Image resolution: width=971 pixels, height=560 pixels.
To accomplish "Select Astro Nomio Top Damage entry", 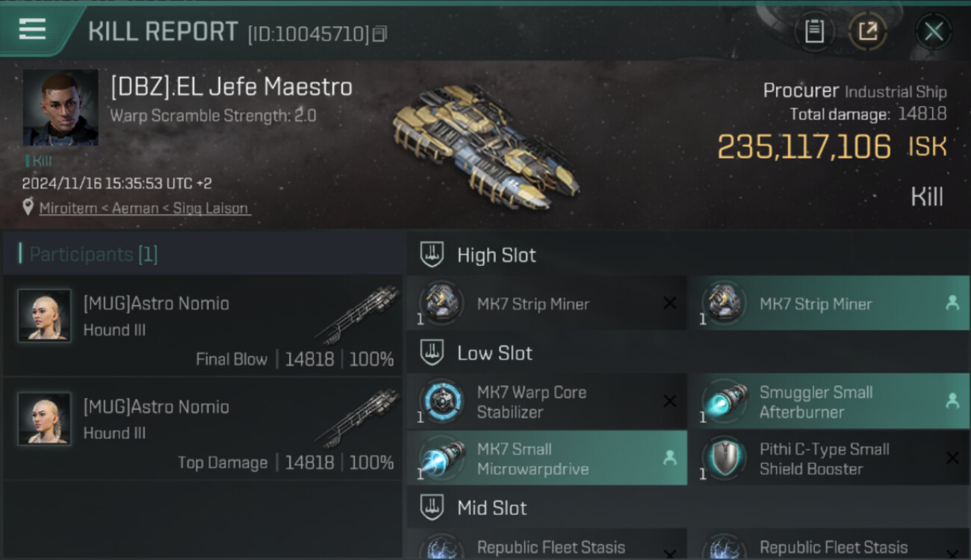I will coord(203,429).
